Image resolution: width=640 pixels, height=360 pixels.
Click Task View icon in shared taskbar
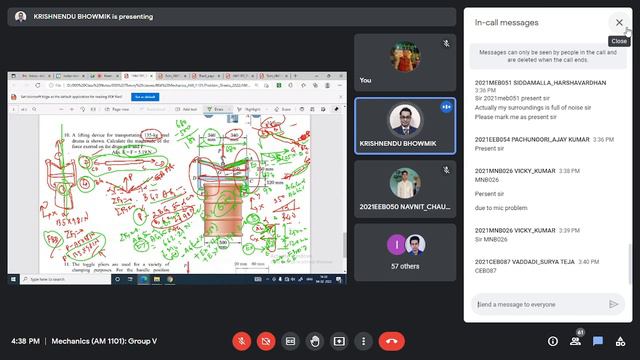coord(130,279)
